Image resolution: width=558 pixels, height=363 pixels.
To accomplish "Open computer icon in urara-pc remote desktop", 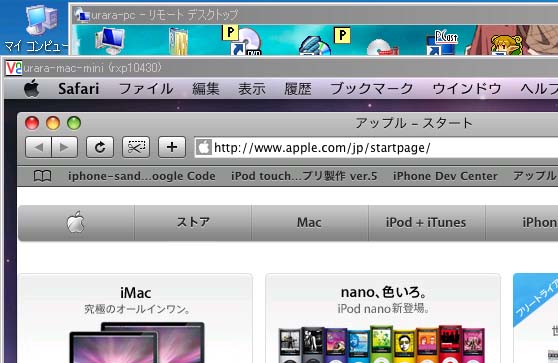I will [x=110, y=41].
